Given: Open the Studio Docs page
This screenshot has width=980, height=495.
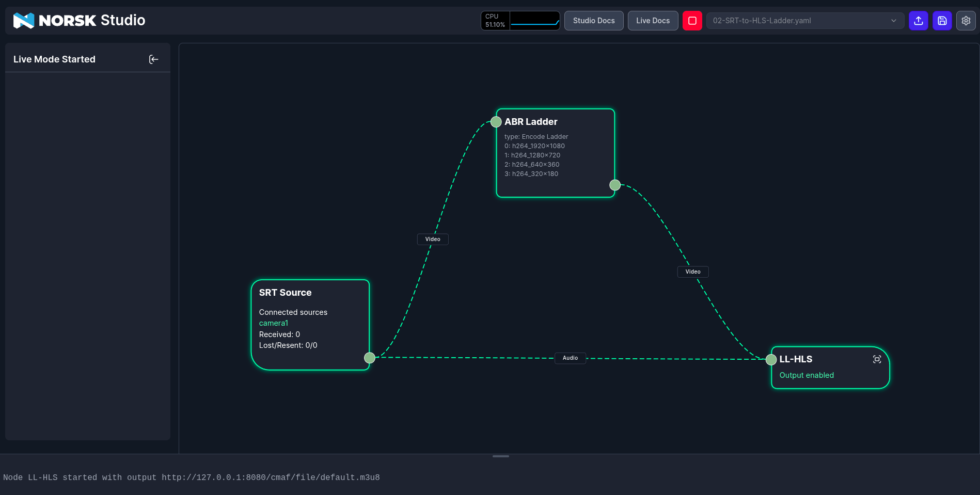Looking at the screenshot, I should (x=594, y=21).
